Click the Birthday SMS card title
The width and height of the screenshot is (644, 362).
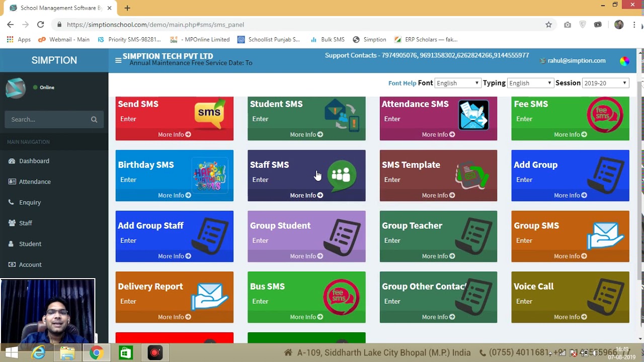(146, 164)
